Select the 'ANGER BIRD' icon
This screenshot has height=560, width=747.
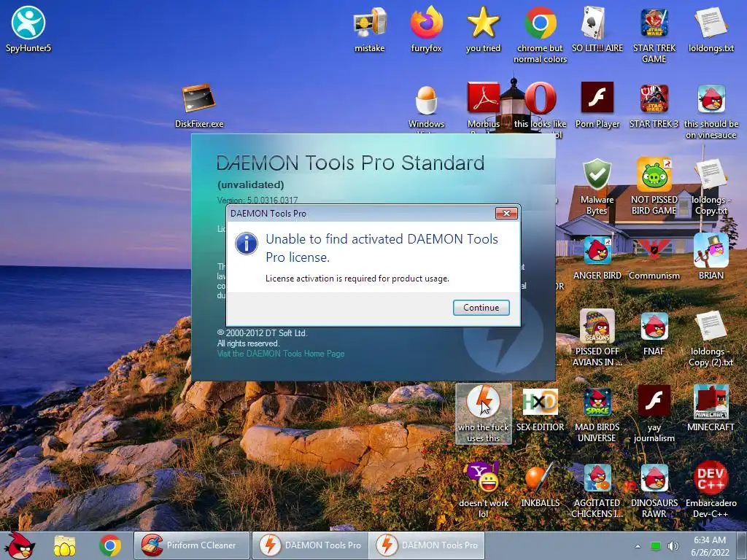point(597,257)
